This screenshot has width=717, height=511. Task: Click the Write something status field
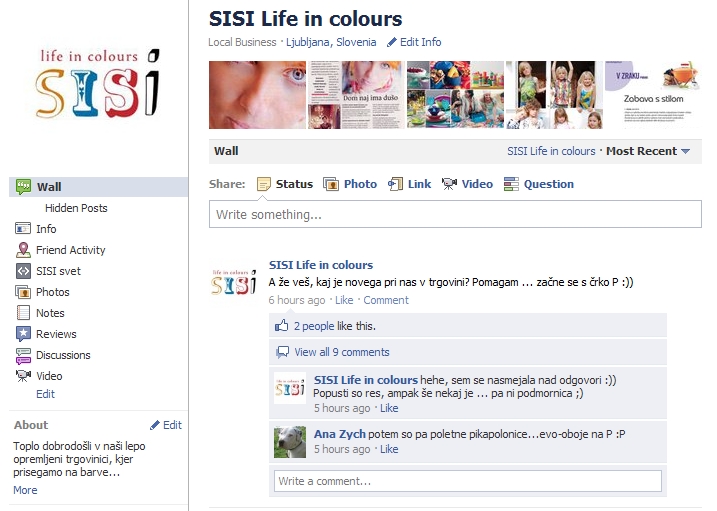click(455, 214)
